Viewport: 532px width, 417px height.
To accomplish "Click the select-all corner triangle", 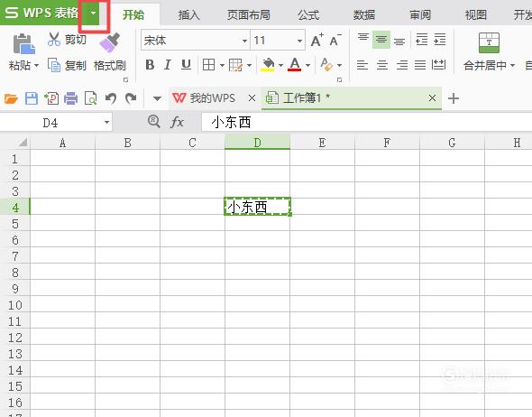I will point(23,143).
